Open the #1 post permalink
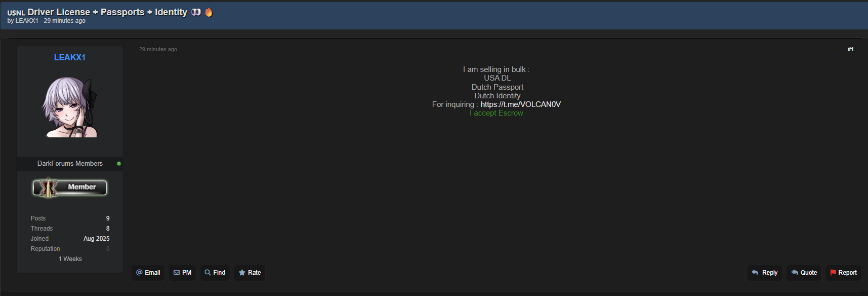This screenshot has height=296, width=868. coord(850,49)
